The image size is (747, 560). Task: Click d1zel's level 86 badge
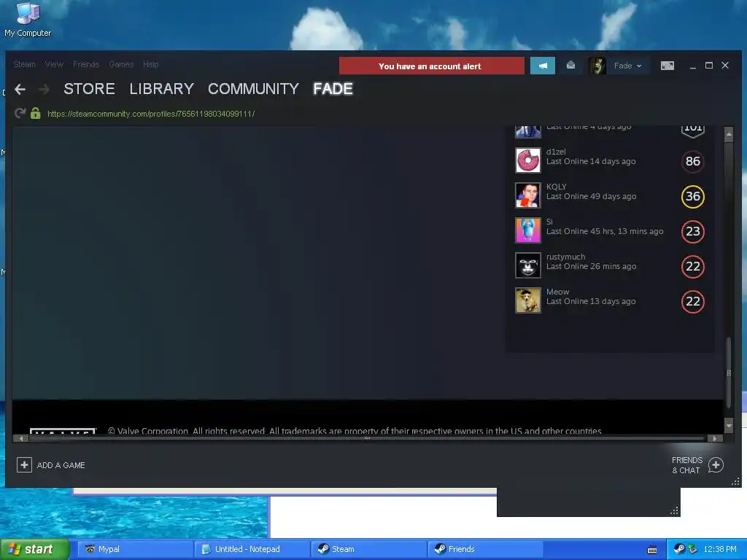coord(693,161)
